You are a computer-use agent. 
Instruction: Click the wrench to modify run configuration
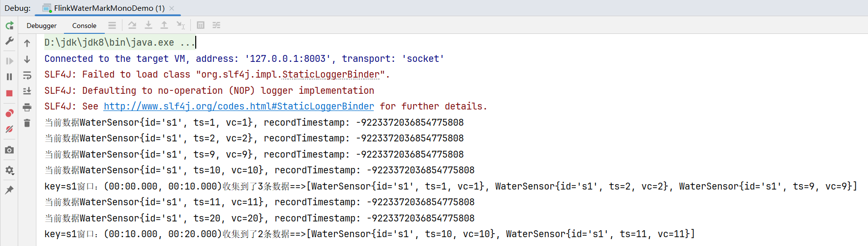click(x=9, y=41)
